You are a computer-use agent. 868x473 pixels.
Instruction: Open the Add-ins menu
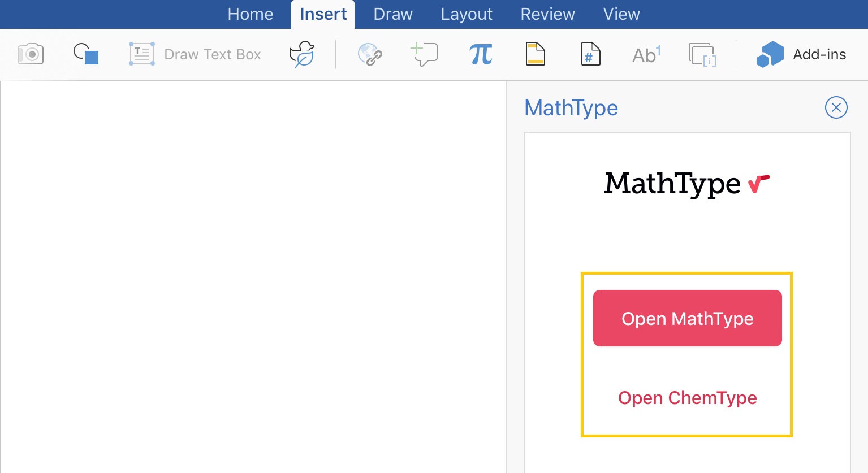coord(801,54)
